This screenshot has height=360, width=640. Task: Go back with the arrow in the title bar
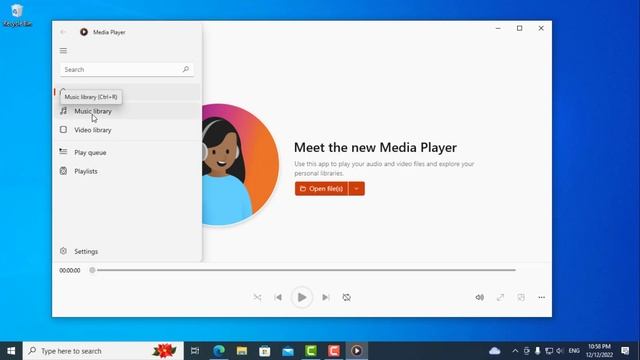point(63,32)
